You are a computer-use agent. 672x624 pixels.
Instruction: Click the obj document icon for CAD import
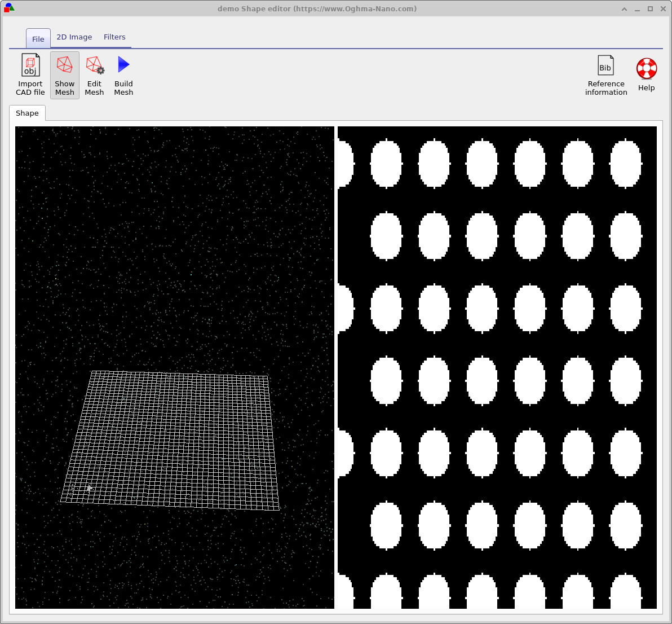point(30,64)
